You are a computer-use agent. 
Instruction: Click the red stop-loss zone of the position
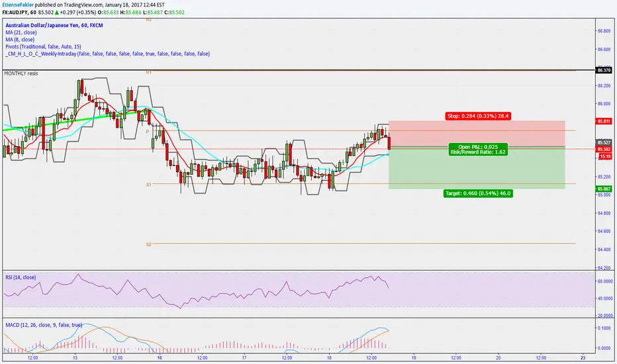coord(477,134)
